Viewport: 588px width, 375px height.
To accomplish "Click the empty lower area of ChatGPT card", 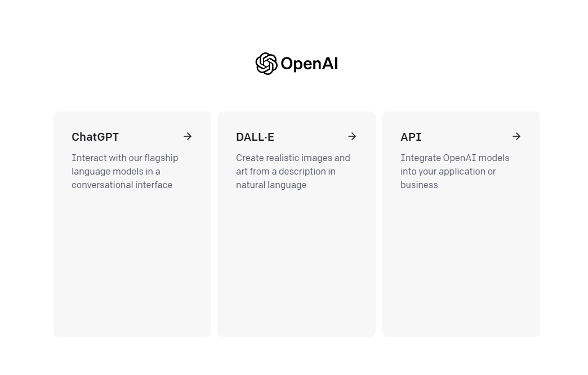I will 132,270.
